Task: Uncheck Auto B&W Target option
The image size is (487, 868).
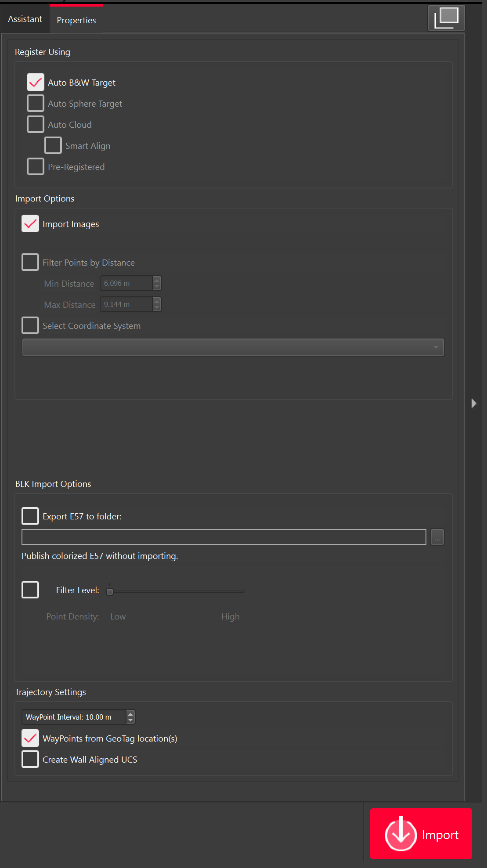Action: 36,83
